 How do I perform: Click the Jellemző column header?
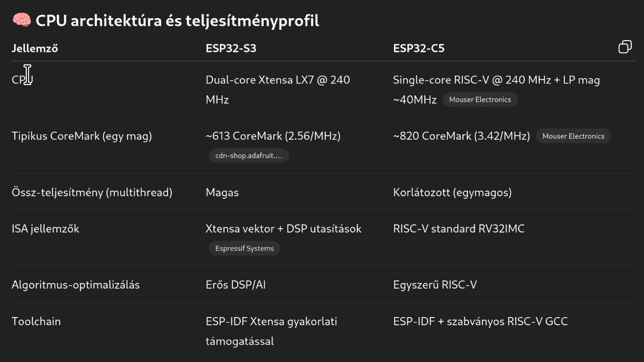[35, 48]
